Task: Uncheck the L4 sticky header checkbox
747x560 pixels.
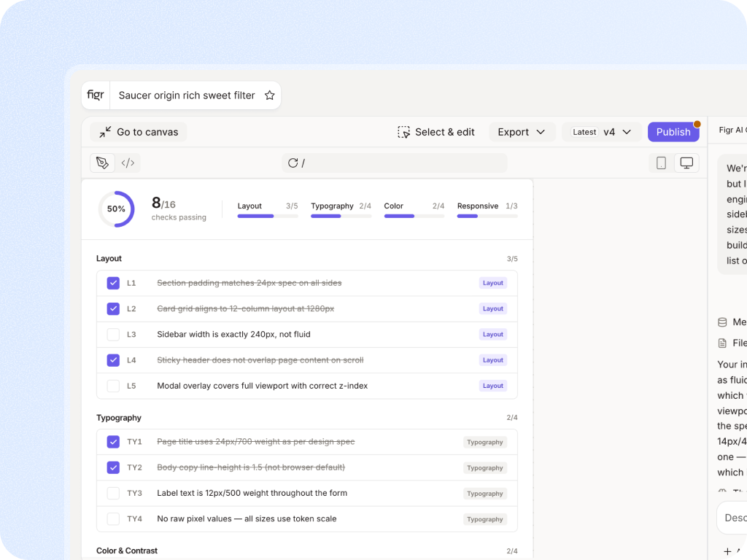Action: click(x=113, y=360)
